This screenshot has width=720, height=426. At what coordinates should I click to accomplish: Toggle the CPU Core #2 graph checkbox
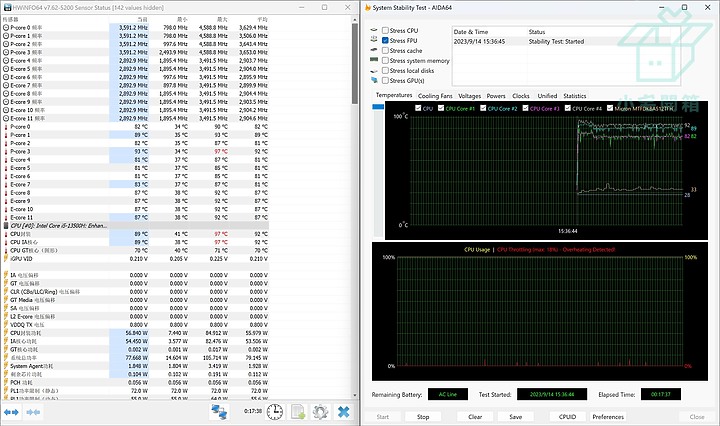(x=483, y=108)
